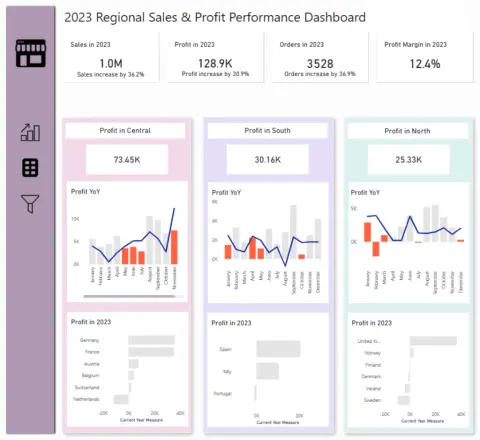The image size is (480, 440).
Task: Select the France bar in Central chart
Action: (151, 352)
